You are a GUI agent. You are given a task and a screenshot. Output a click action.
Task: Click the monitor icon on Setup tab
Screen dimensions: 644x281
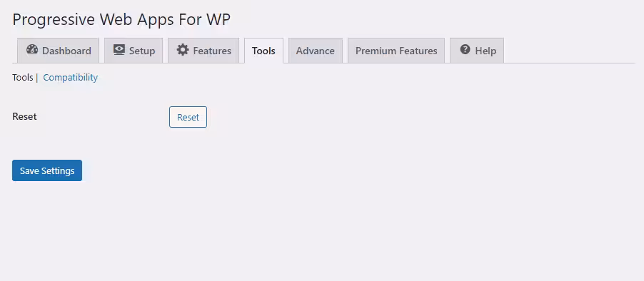click(x=119, y=50)
